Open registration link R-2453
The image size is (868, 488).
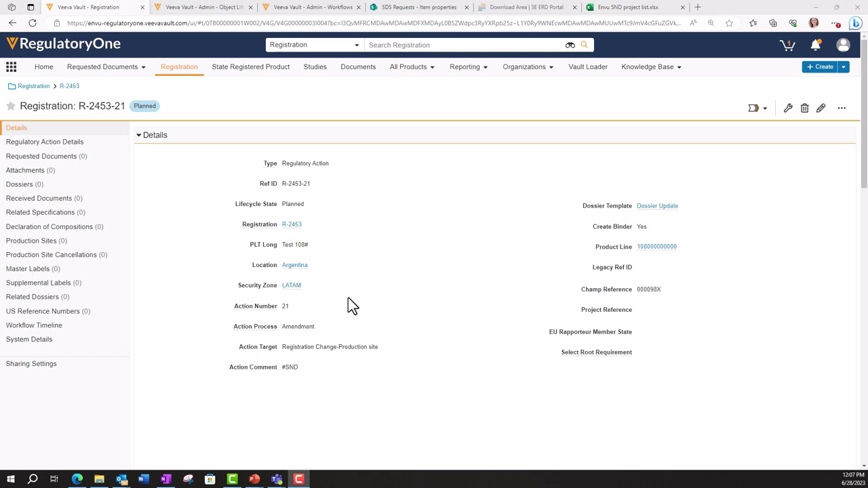292,224
